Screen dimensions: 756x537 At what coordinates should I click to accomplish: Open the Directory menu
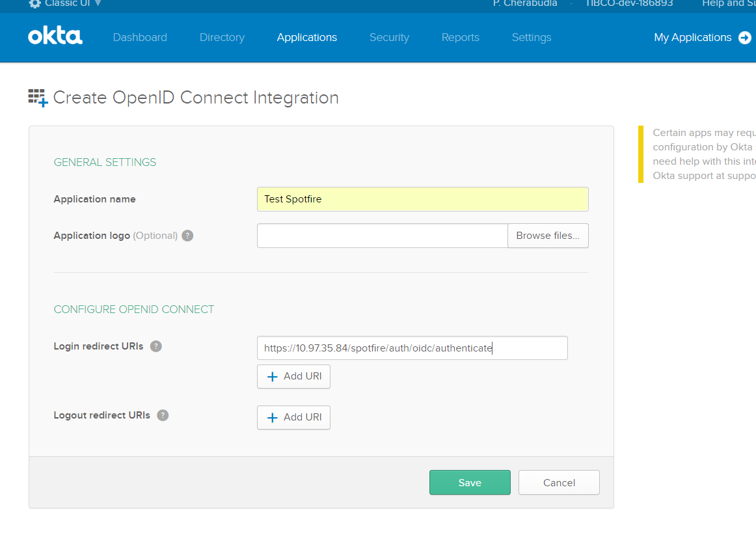[222, 38]
